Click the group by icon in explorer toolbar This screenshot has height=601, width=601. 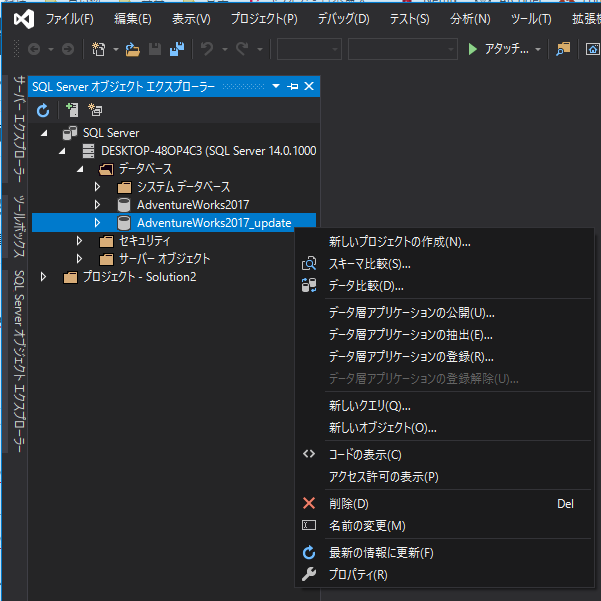coord(95,110)
